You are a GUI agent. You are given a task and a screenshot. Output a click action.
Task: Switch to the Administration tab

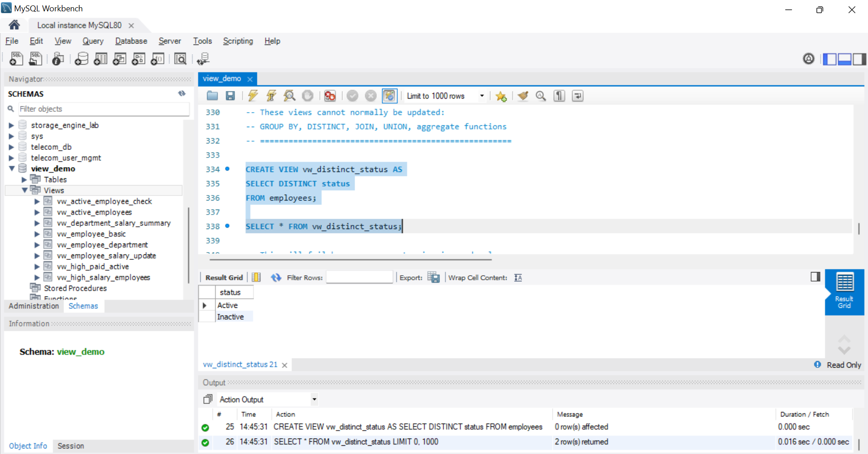coord(34,306)
